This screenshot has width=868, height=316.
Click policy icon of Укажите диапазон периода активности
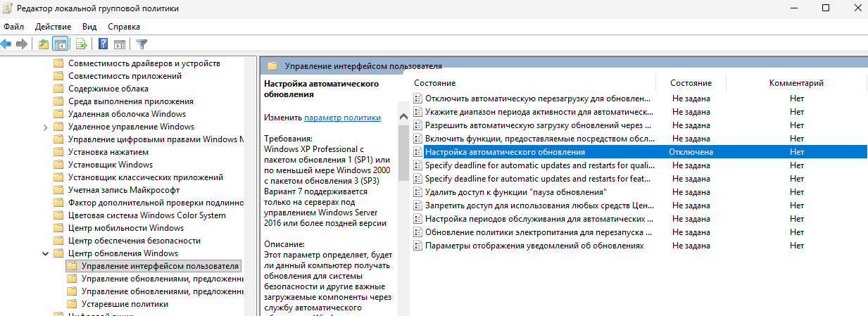(417, 112)
